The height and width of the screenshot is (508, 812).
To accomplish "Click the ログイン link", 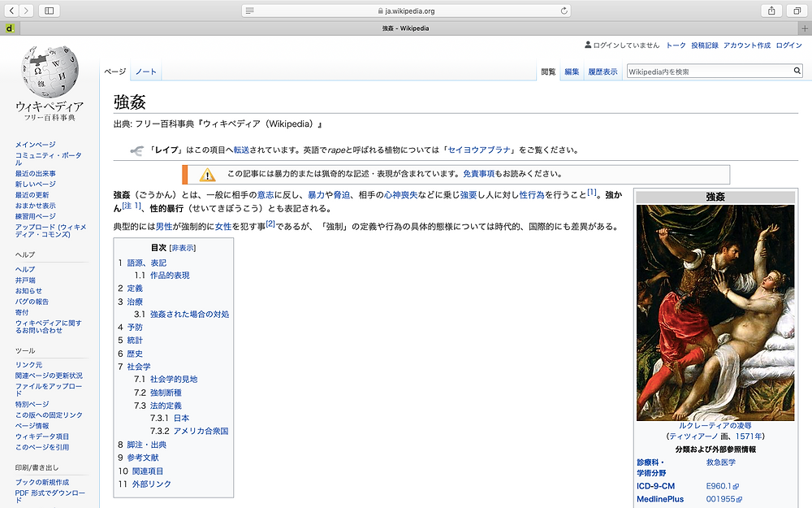I will [x=788, y=45].
